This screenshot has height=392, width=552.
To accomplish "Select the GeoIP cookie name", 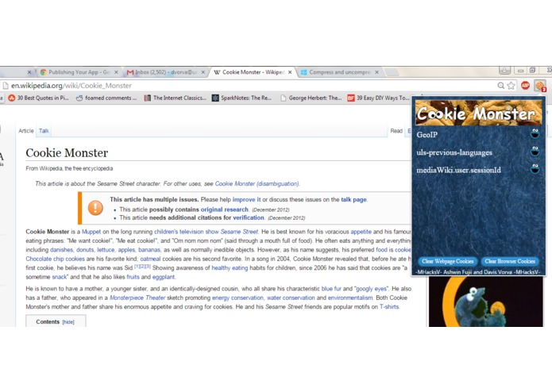I will [x=427, y=135].
